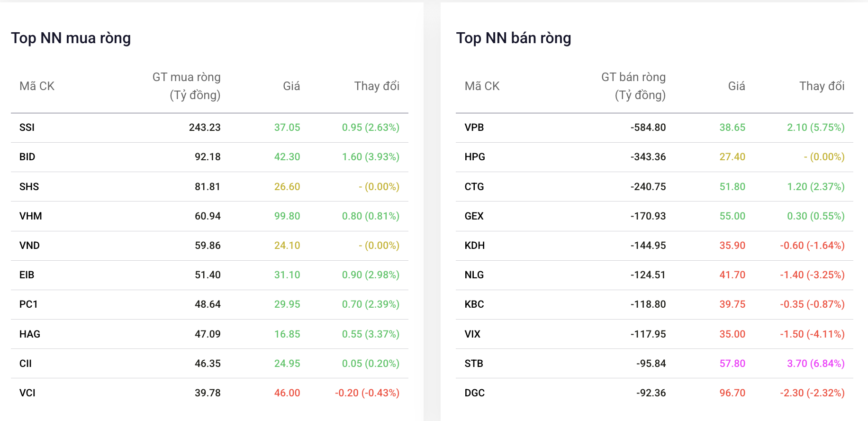The height and width of the screenshot is (421, 868).
Task: Click VCI price 46.00
Action: (287, 393)
